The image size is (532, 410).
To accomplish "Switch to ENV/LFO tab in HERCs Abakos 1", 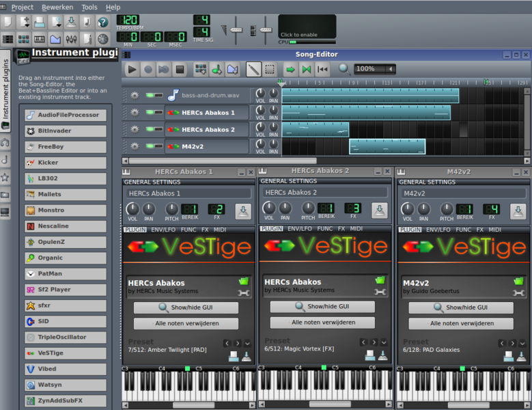I will tap(163, 230).
